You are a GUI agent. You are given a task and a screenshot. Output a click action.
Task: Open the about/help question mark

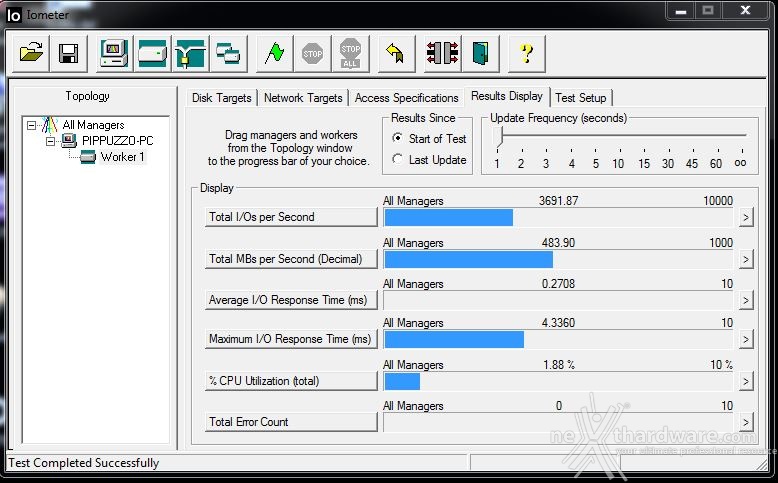(x=527, y=53)
